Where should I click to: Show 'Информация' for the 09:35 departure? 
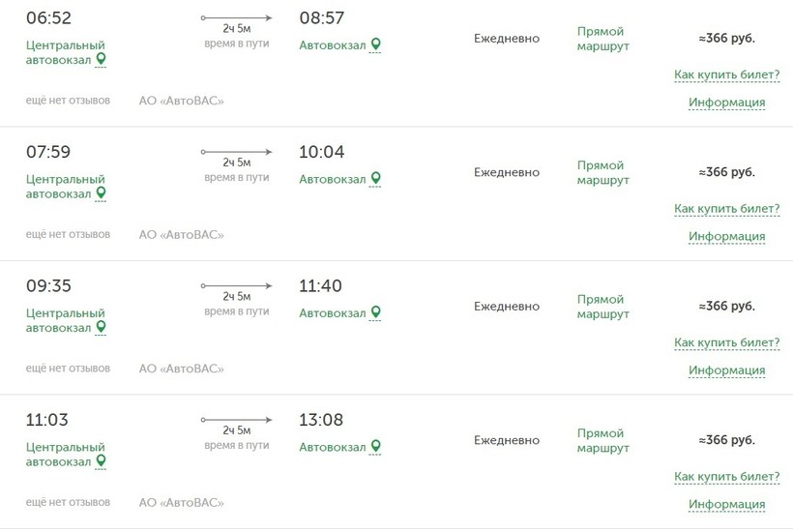point(726,370)
